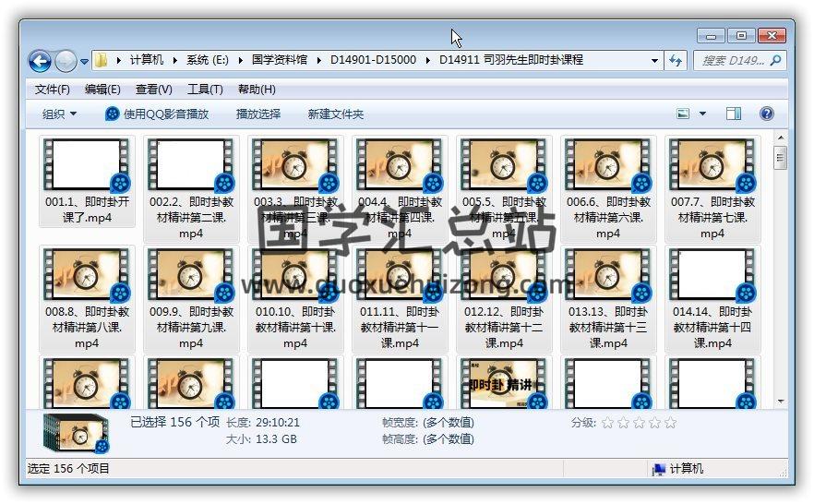This screenshot has width=814, height=504.
Task: Click 计算机 icon in status bar
Action: [659, 469]
